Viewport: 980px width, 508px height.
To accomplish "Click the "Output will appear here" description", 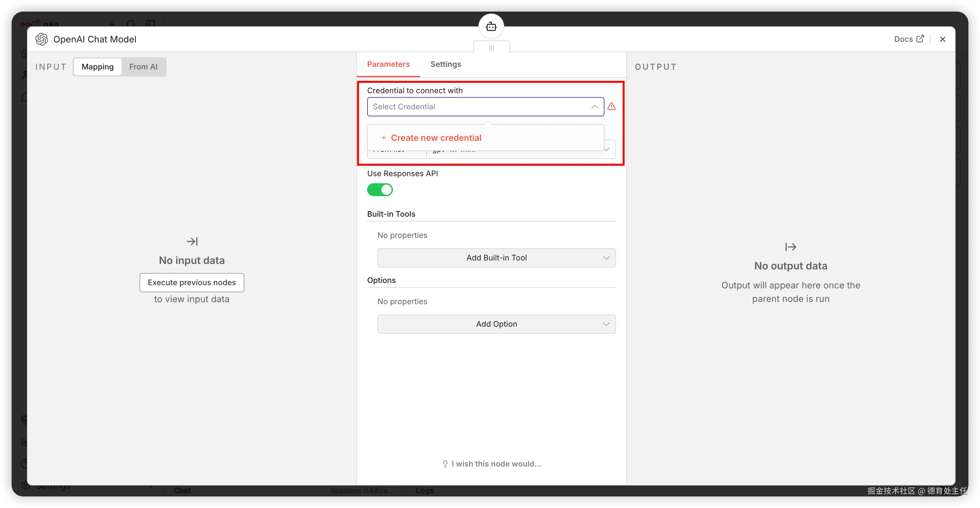I will tap(791, 292).
